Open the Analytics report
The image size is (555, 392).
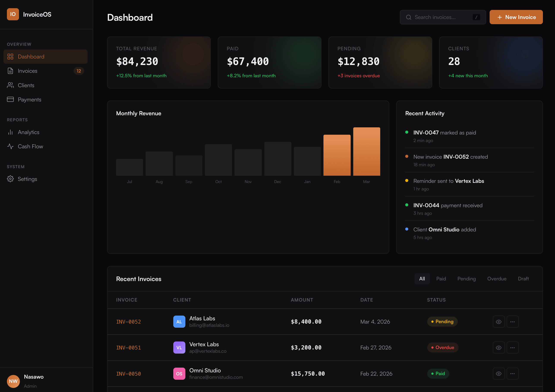[x=28, y=132]
